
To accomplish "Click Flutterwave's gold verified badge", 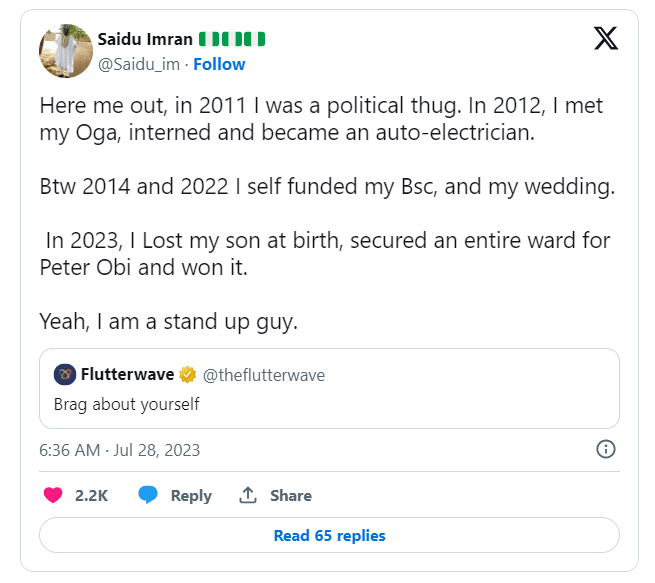I will pos(187,375).
